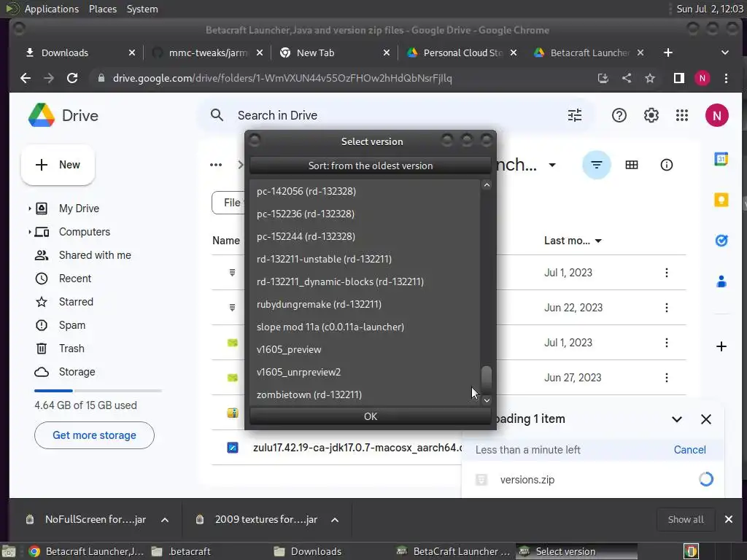Expand My Drive tree arrow

29,209
